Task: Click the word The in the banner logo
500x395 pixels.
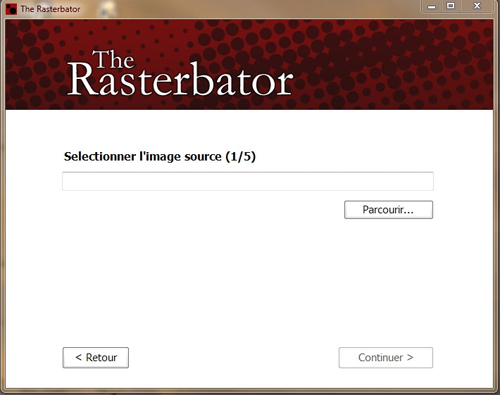Action: (113, 60)
